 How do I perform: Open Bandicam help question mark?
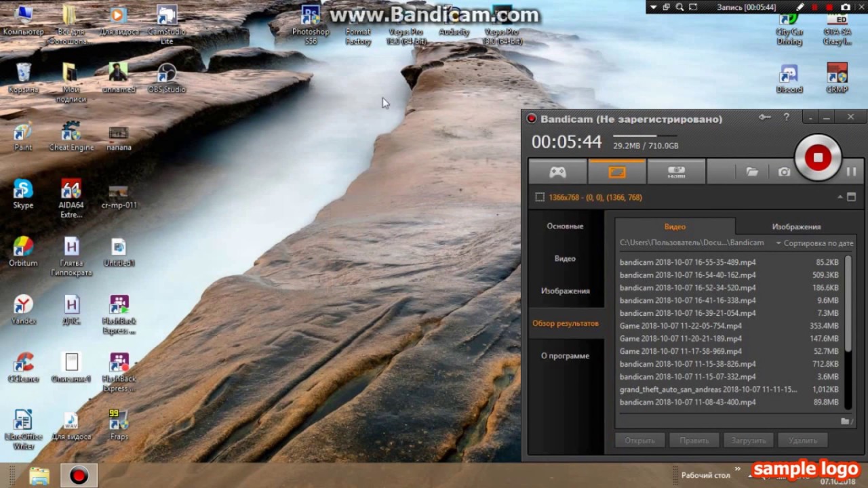point(787,117)
